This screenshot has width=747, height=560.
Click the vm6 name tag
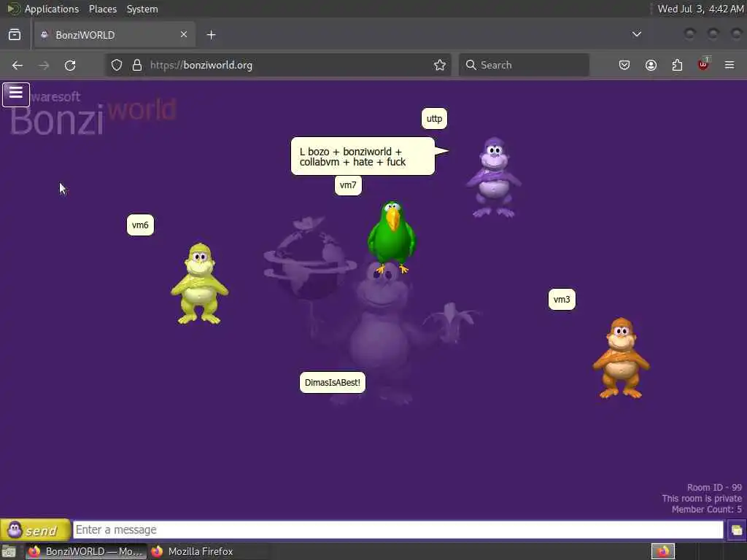pyautogui.click(x=140, y=225)
